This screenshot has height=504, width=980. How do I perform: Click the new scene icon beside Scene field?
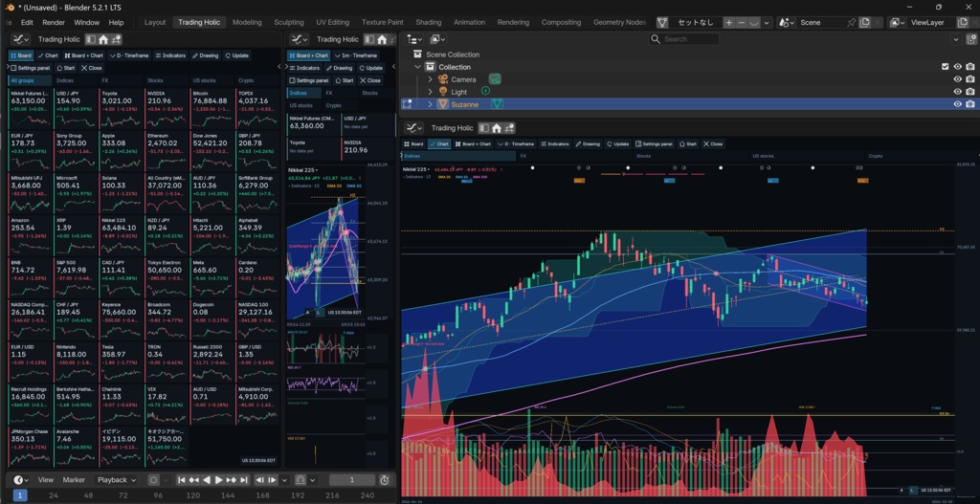pyautogui.click(x=864, y=23)
